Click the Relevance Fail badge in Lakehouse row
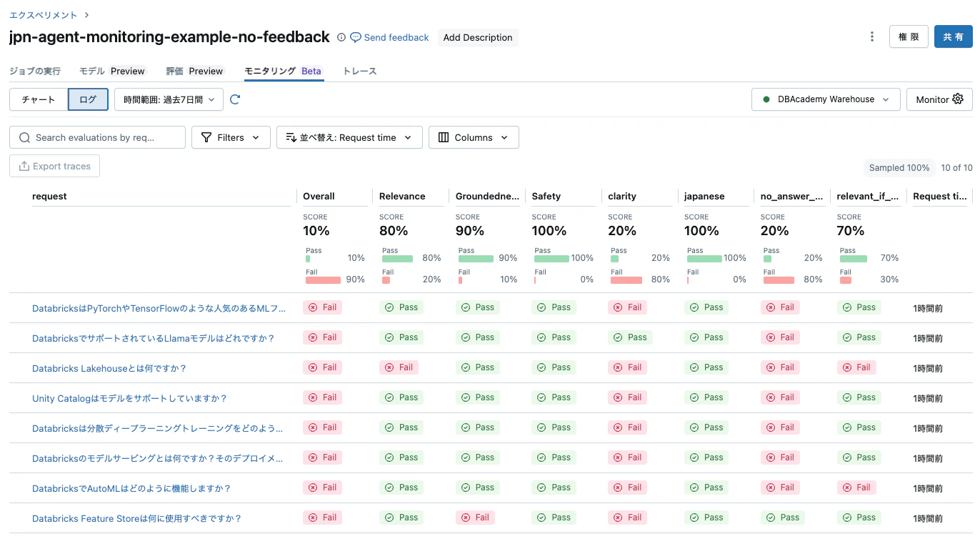Screen dimensions: 980x539 pos(399,367)
